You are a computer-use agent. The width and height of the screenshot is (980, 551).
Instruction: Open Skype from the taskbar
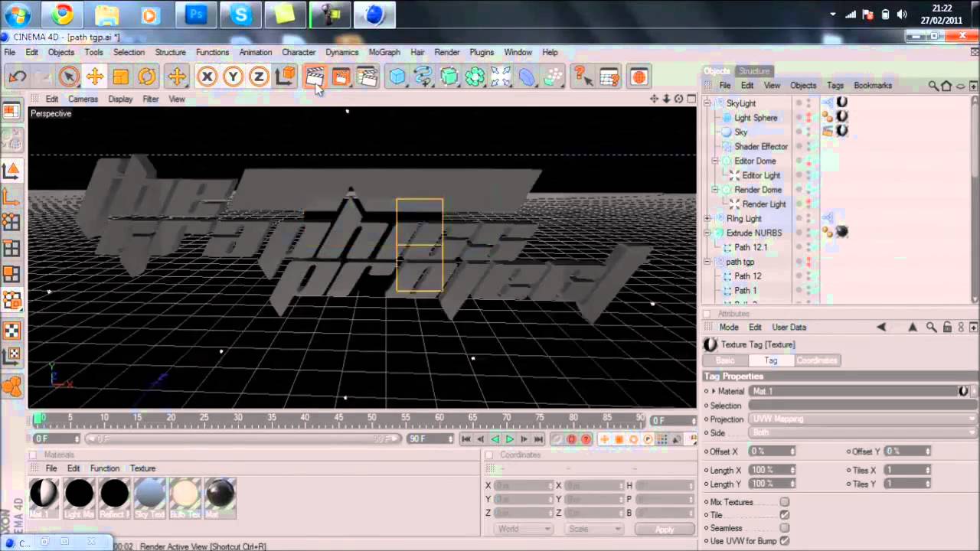tap(240, 14)
